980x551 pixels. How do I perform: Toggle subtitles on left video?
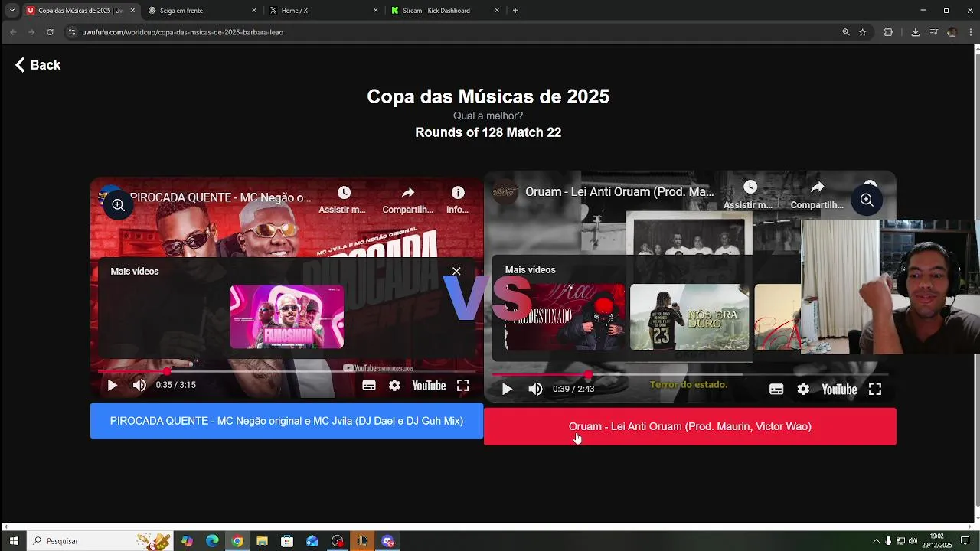coord(369,386)
